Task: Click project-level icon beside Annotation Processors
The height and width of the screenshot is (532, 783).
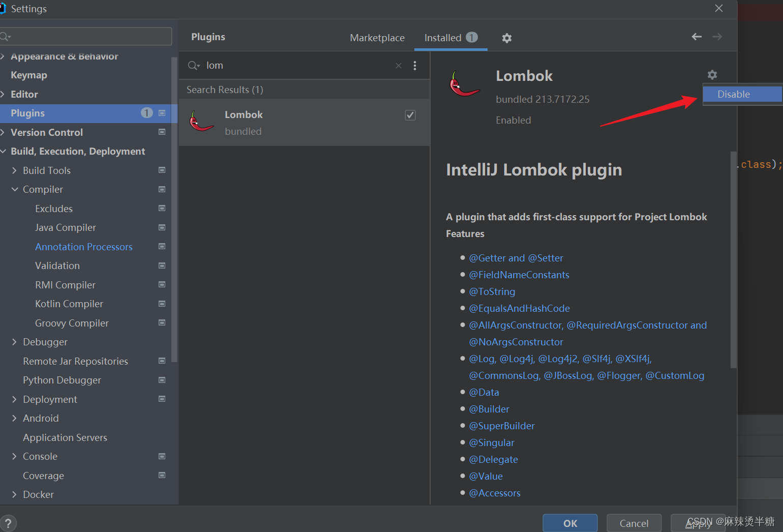Action: 162,247
